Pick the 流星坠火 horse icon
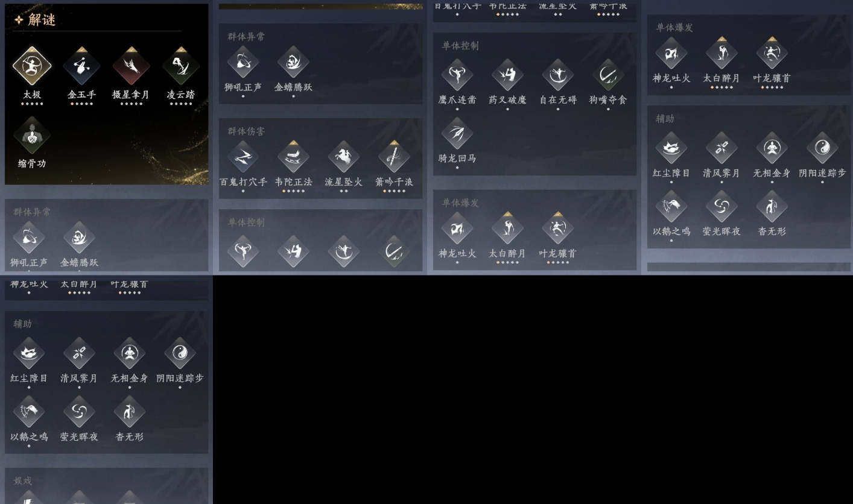853x504 pixels. (x=343, y=157)
